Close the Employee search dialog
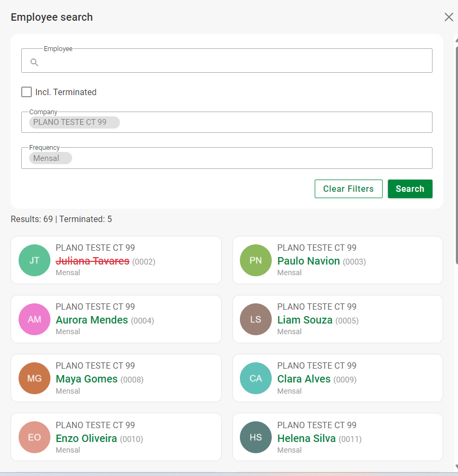This screenshot has width=458, height=476. 448,17
